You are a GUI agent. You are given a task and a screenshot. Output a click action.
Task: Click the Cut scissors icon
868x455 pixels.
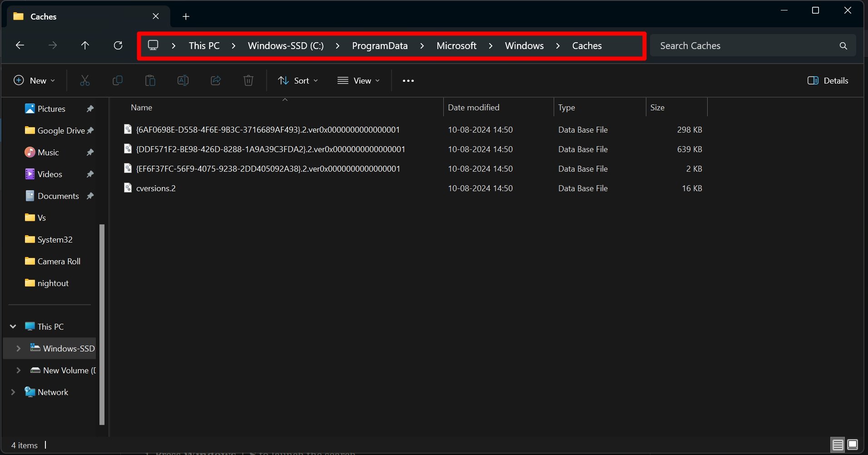coord(85,81)
